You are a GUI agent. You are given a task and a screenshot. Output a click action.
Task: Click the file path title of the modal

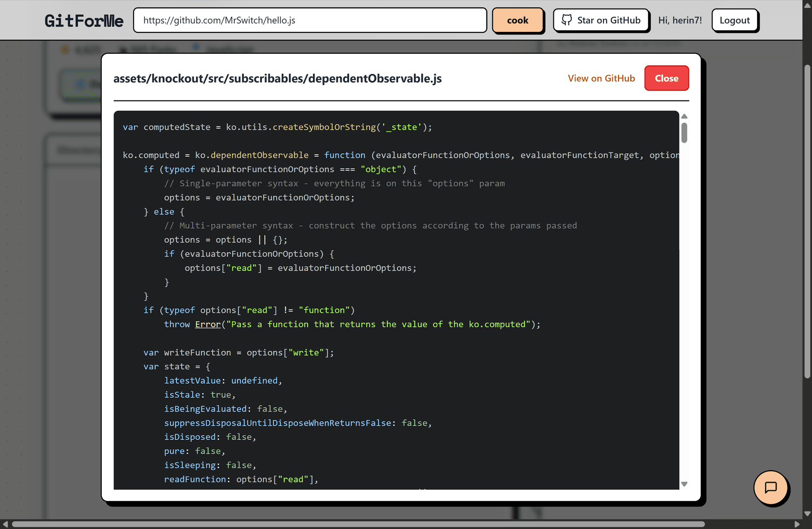tap(277, 78)
